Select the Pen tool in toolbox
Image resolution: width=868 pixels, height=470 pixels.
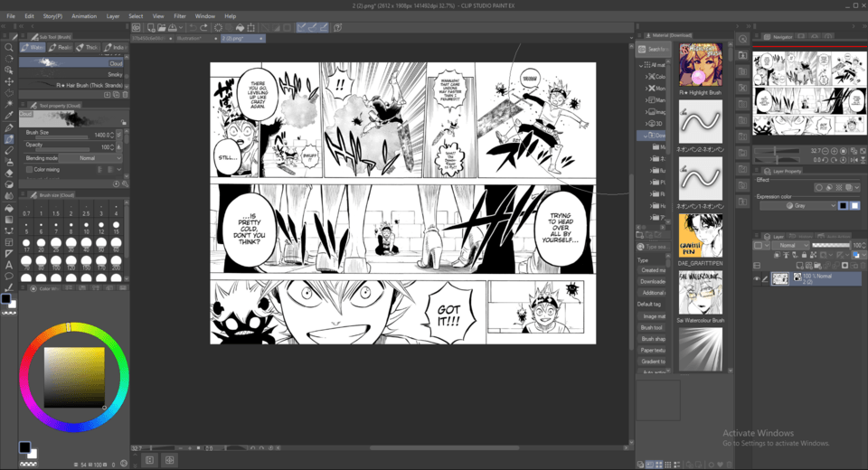(x=9, y=127)
